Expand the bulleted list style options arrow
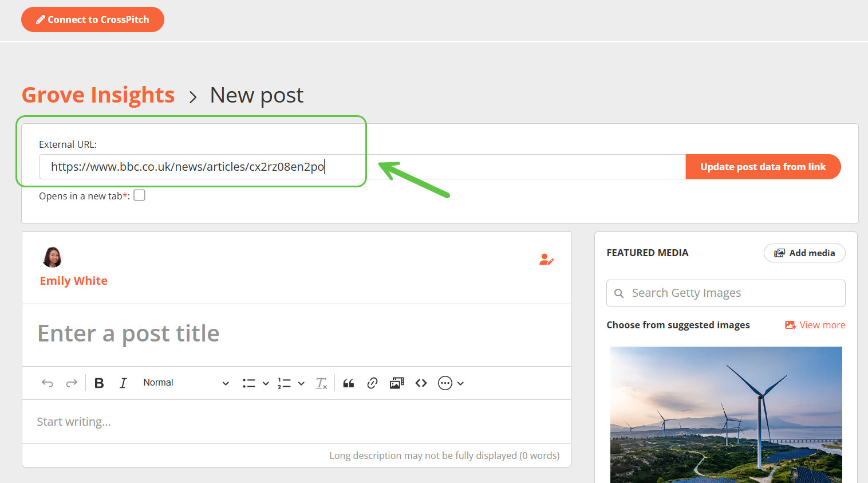868x483 pixels. pos(266,383)
